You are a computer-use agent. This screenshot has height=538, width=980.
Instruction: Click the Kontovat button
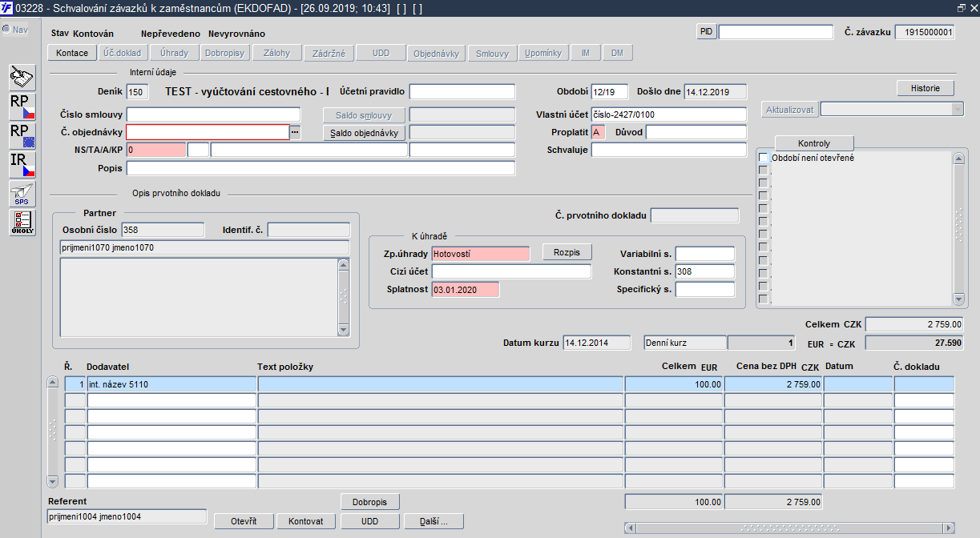point(305,521)
